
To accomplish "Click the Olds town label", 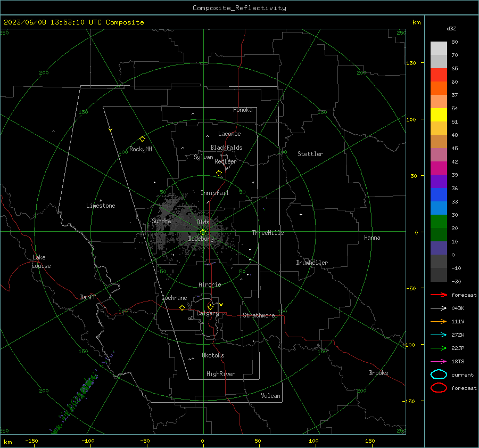I will [x=203, y=222].
